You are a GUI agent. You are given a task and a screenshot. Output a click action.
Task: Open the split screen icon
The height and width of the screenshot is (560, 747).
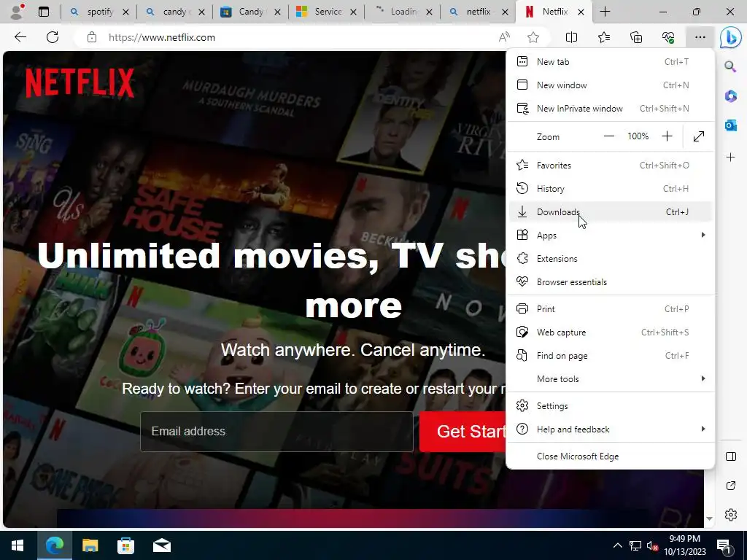click(571, 37)
